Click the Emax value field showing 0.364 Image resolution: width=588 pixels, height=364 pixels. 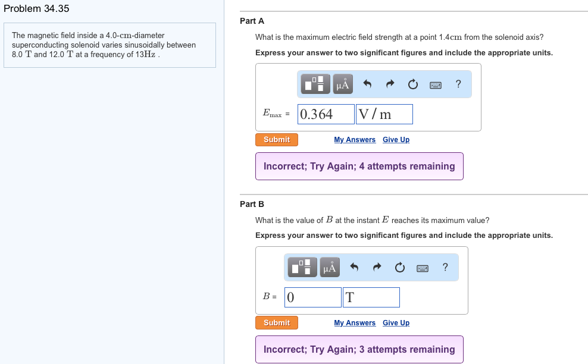coord(326,114)
